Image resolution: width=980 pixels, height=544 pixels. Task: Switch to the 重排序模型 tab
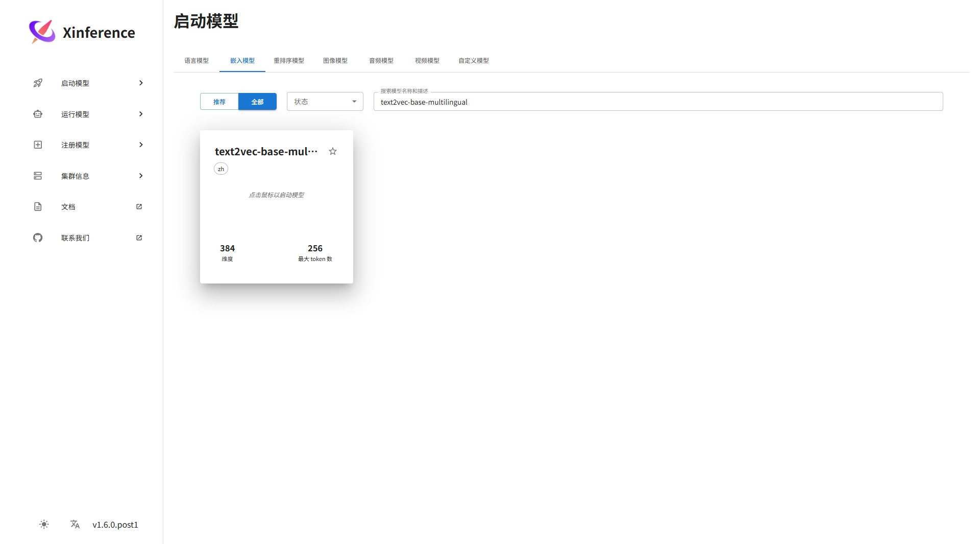289,61
